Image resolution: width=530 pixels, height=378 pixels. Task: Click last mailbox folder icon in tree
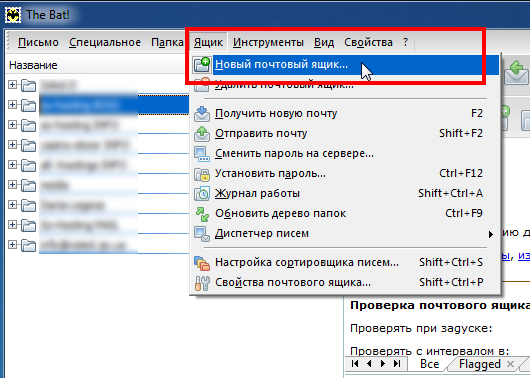[x=28, y=245]
